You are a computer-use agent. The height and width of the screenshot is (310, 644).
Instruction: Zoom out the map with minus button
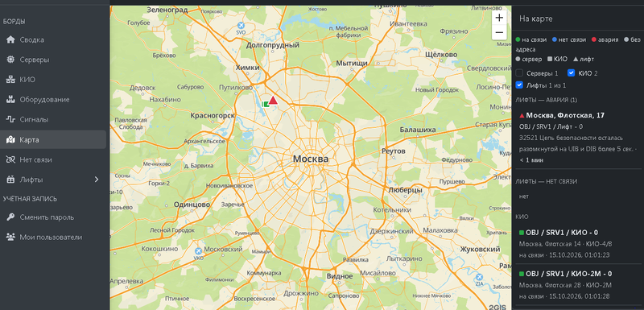[499, 32]
